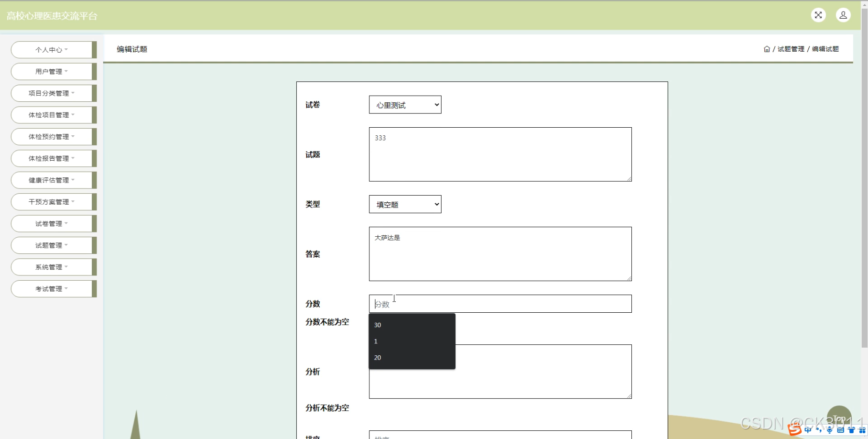Open the Sogou soft keyboard icon

pos(841,430)
